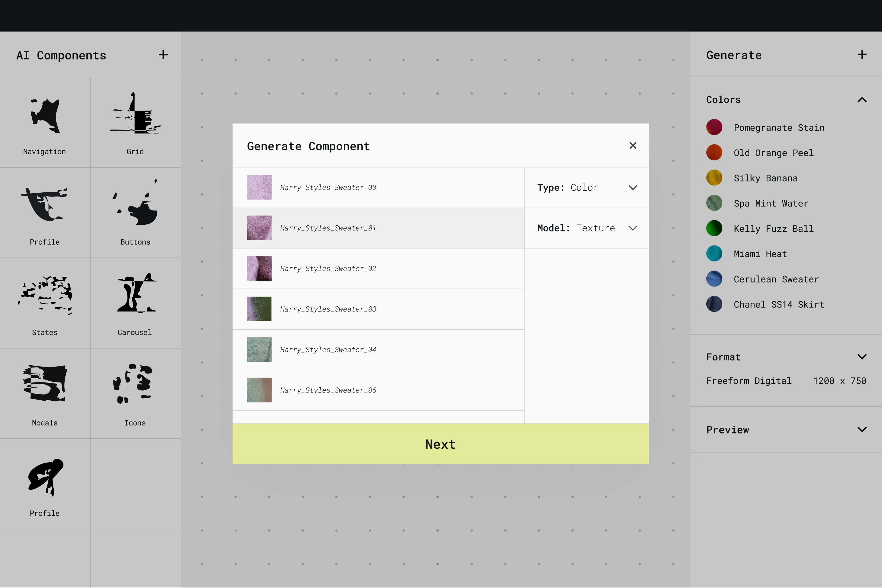This screenshot has width=882, height=588.
Task: Open Harry_Styles_Sweater_05 thumbnail
Action: coord(259,390)
